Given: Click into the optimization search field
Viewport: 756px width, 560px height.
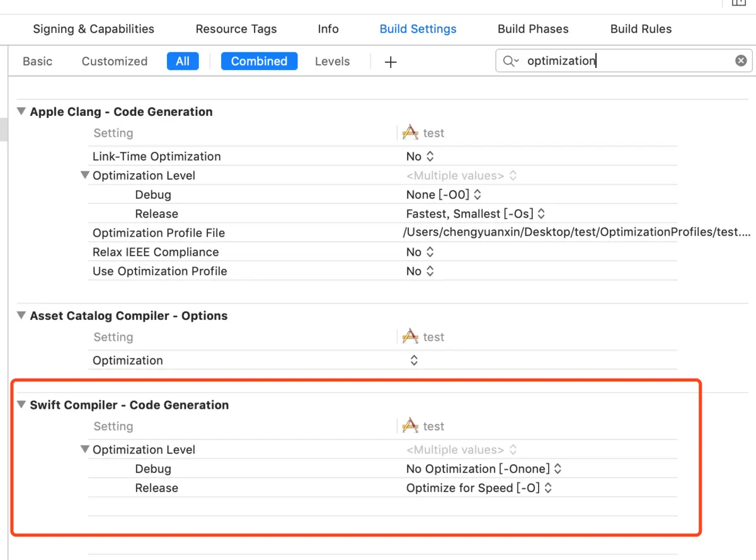Looking at the screenshot, I should click(624, 60).
